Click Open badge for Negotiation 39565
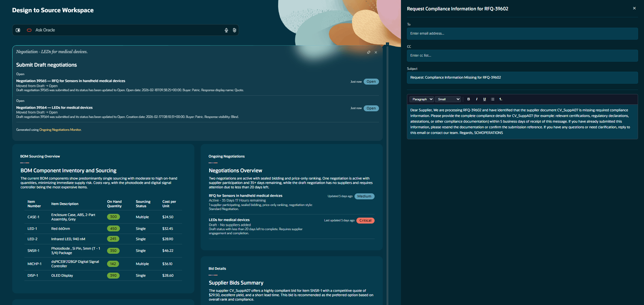The width and height of the screenshot is (644, 305). pos(371,81)
